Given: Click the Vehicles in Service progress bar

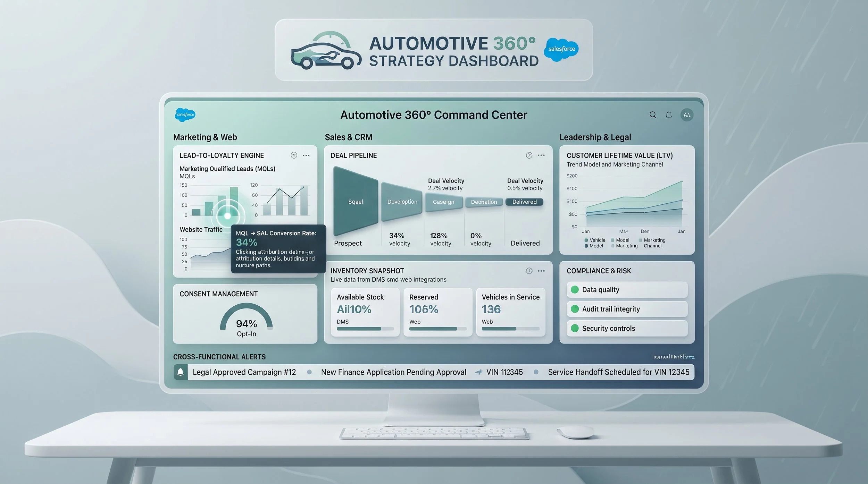Looking at the screenshot, I should (510, 329).
